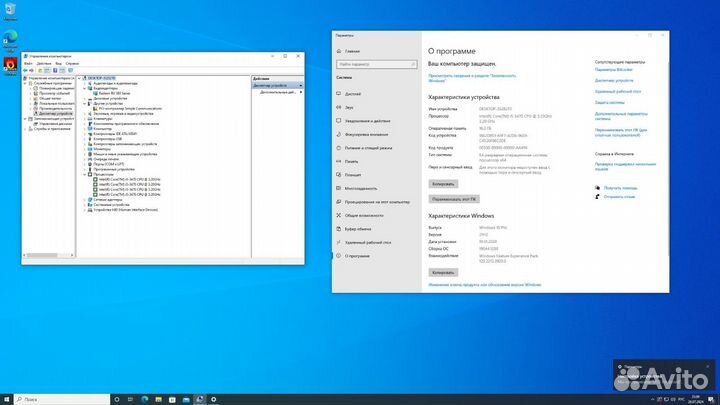Screen dimensions: 720x405
Task: Open the Вид menu in Computer Management
Action: 58,63
